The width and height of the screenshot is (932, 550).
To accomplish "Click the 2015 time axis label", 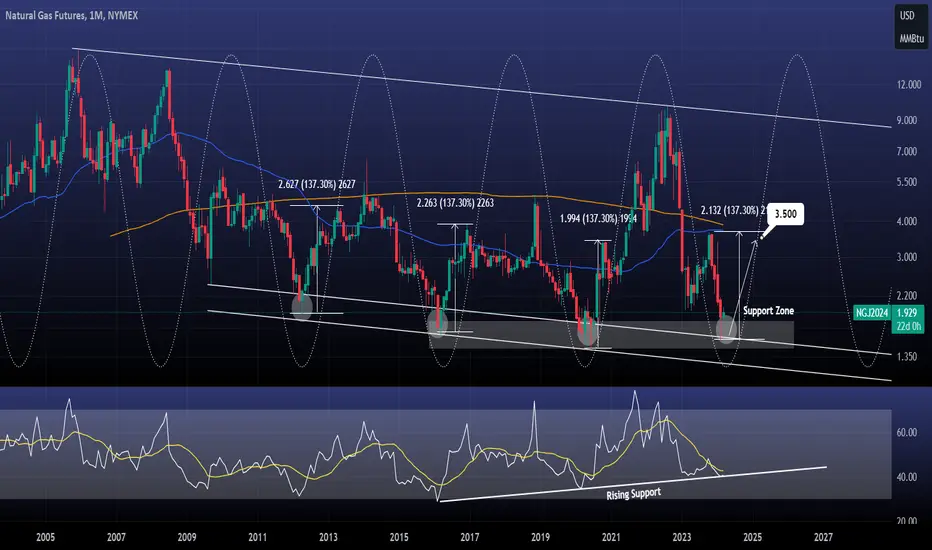I will 399,538.
